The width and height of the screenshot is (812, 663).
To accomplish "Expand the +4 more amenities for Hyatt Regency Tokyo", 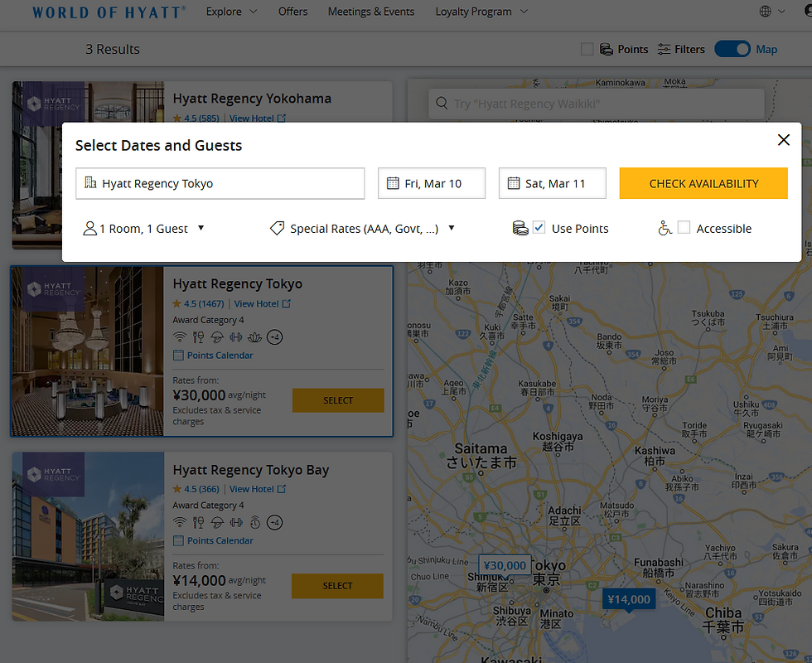I will (274, 337).
